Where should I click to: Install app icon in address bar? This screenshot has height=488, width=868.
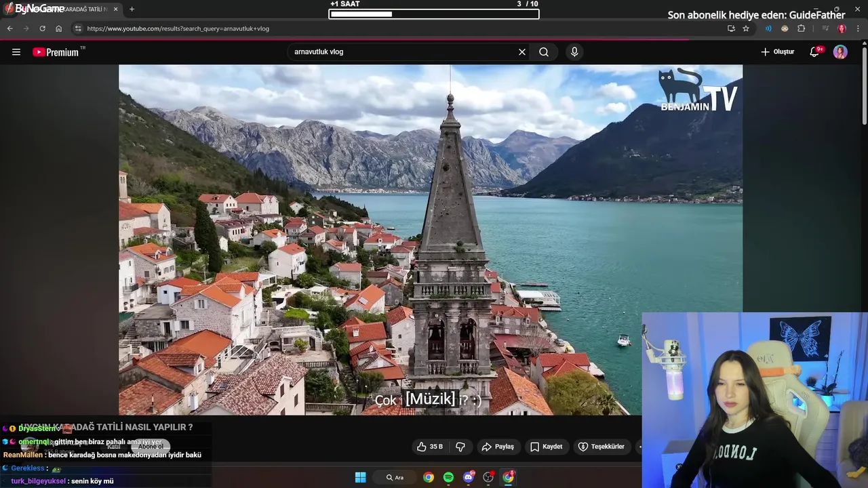pyautogui.click(x=731, y=28)
